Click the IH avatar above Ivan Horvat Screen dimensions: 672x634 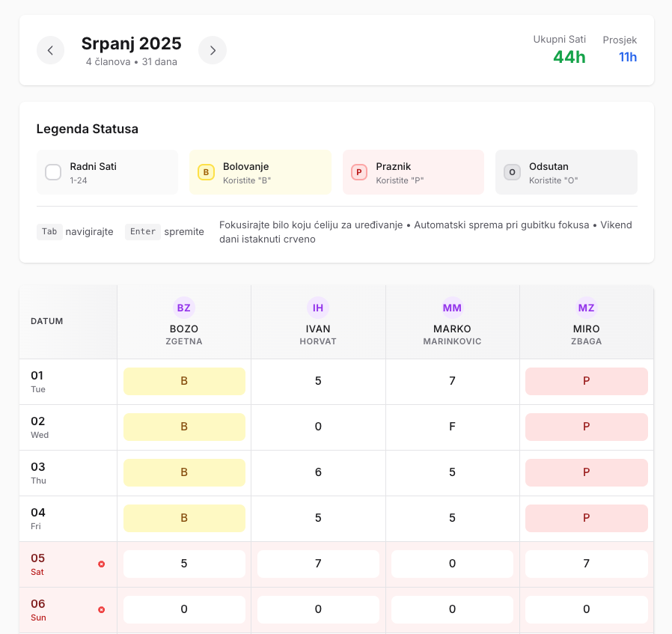[x=317, y=308]
